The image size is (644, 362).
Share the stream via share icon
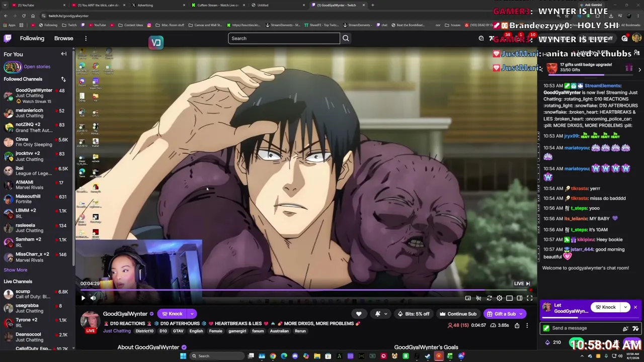coord(517,325)
